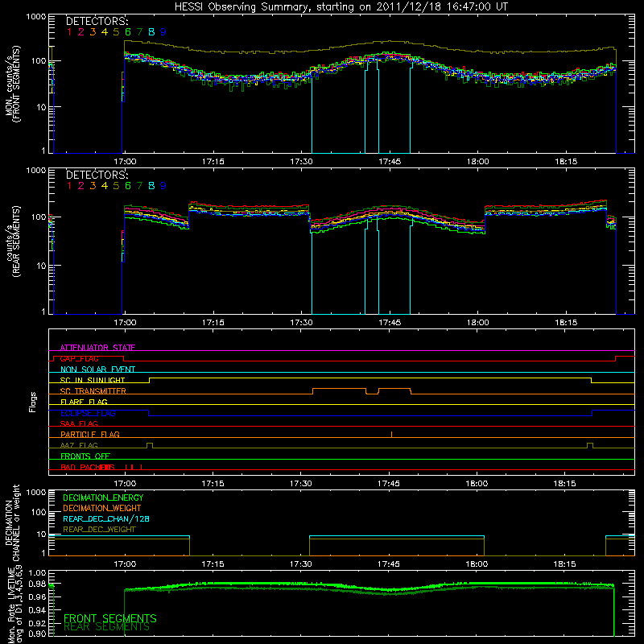Click the 0.94 value on the livetime axis

click(38, 610)
